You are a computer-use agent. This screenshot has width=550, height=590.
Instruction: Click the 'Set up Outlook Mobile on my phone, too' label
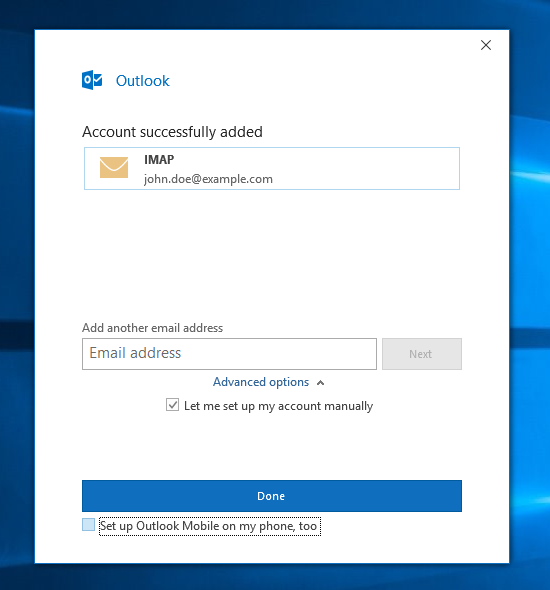click(210, 526)
